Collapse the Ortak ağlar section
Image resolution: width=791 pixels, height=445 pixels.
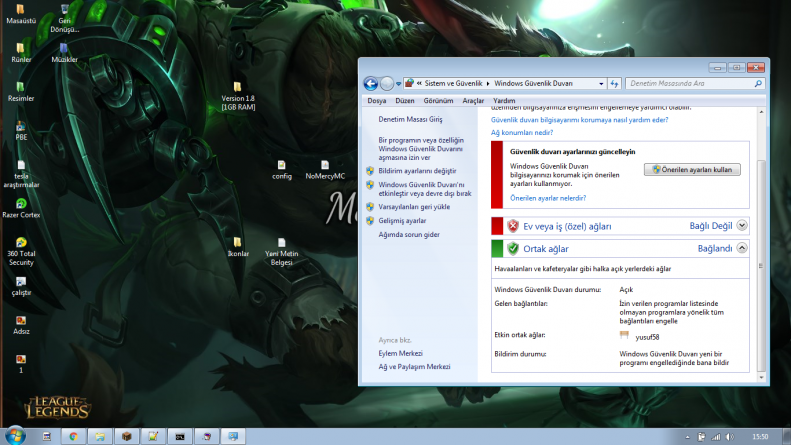pyautogui.click(x=742, y=248)
